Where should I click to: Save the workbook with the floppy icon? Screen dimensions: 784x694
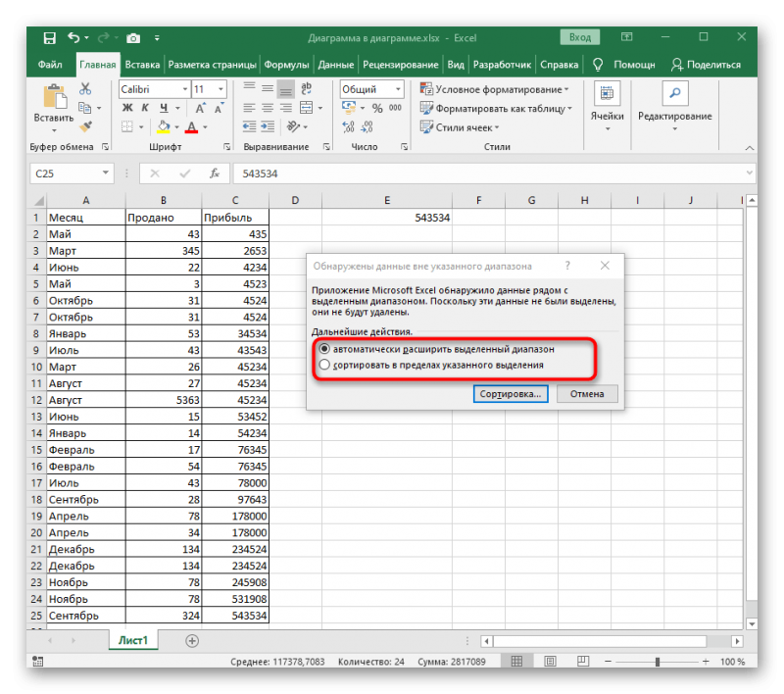pyautogui.click(x=50, y=38)
